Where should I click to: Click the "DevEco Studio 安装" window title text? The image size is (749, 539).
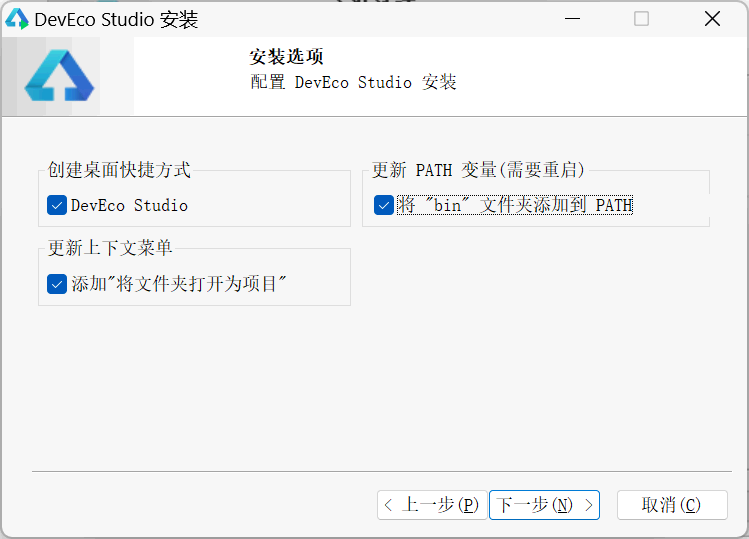pyautogui.click(x=116, y=19)
